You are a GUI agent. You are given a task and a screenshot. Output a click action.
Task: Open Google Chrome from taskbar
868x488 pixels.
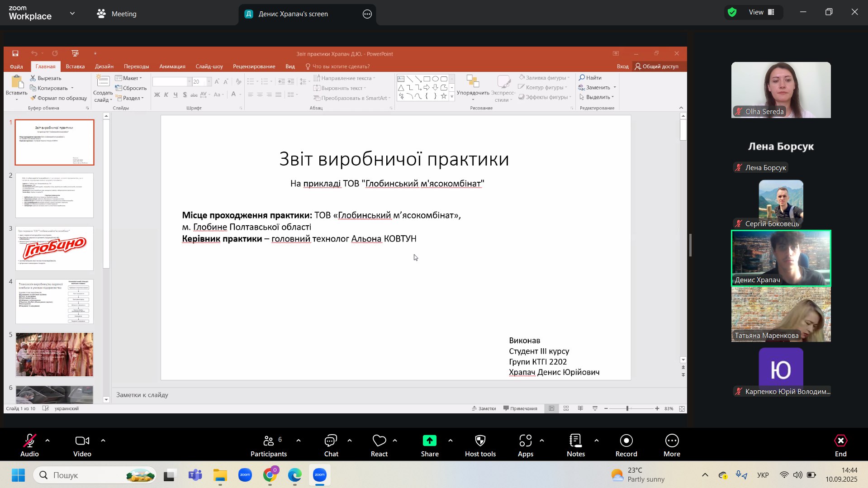tap(270, 475)
